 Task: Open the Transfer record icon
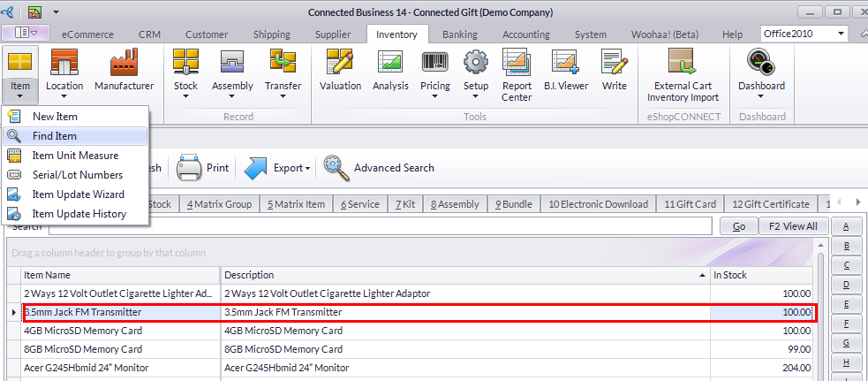283,62
